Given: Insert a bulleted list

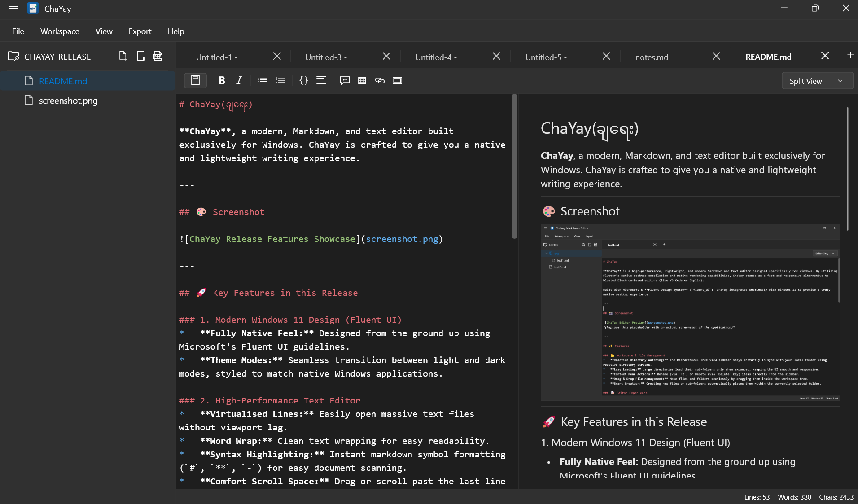Looking at the screenshot, I should 263,80.
